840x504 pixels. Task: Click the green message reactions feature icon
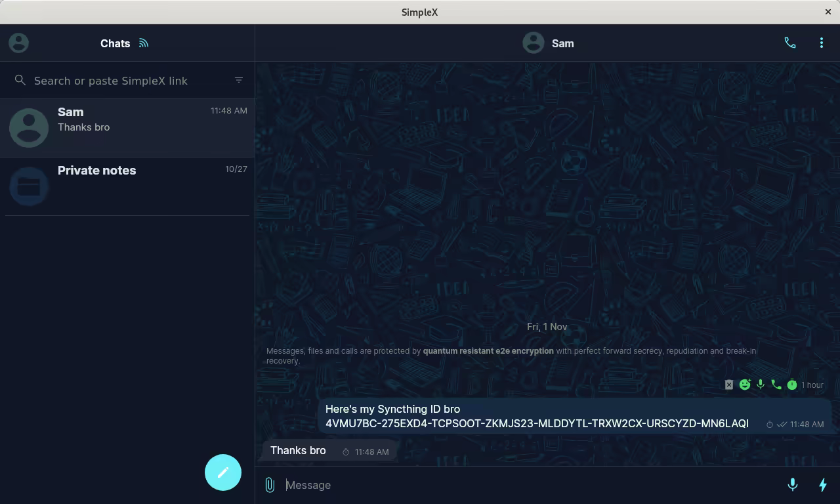(745, 385)
